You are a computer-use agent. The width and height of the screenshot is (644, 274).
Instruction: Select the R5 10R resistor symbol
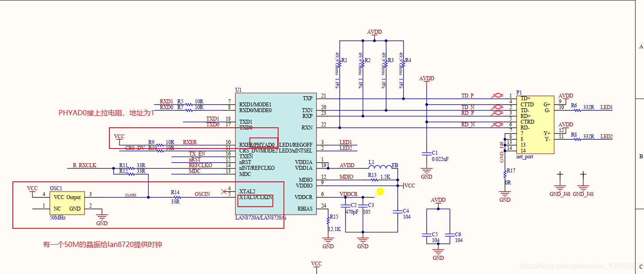tap(189, 105)
